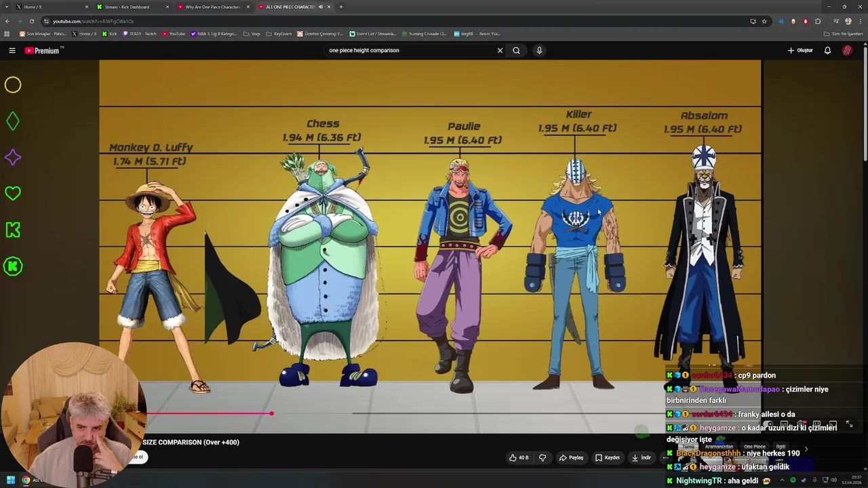Dislike the video
This screenshot has height=488, width=868.
point(542,457)
